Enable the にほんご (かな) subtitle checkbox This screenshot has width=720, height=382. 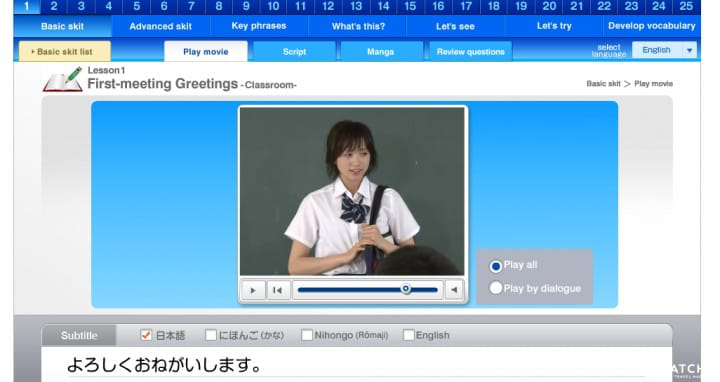coord(211,335)
